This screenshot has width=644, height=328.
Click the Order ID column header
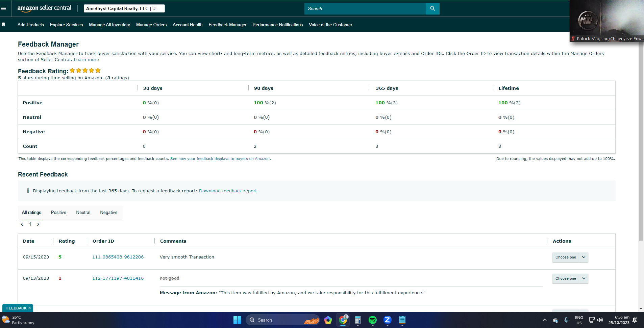[103, 241]
